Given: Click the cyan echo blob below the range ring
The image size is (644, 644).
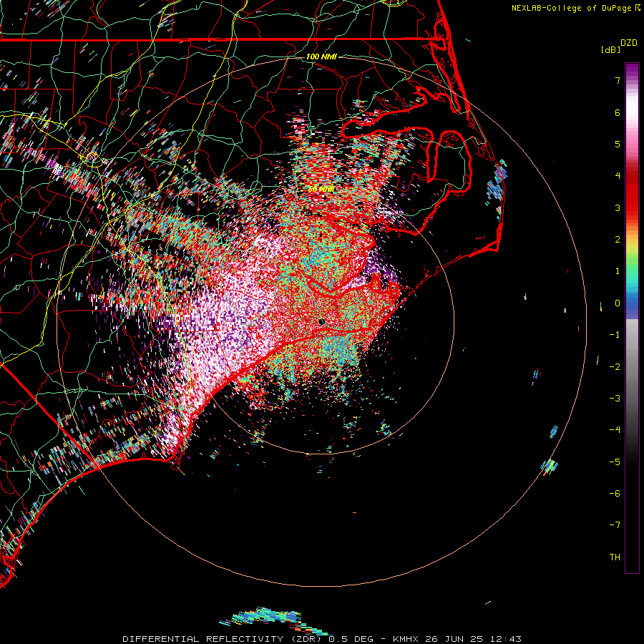Looking at the screenshot, I should (267, 616).
